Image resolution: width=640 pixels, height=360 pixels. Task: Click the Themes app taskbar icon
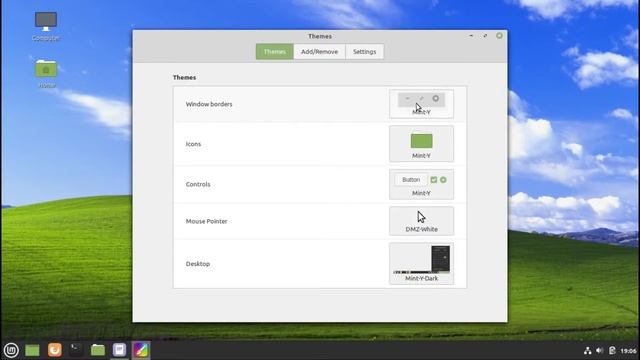[x=141, y=350]
